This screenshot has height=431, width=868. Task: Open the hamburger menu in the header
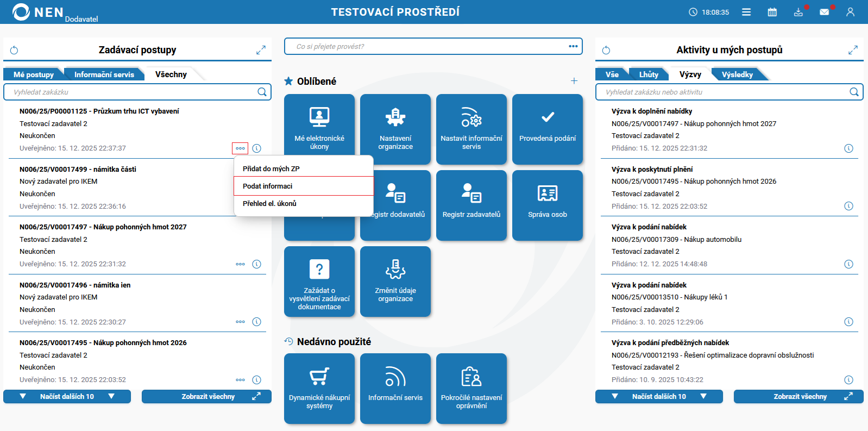click(746, 12)
